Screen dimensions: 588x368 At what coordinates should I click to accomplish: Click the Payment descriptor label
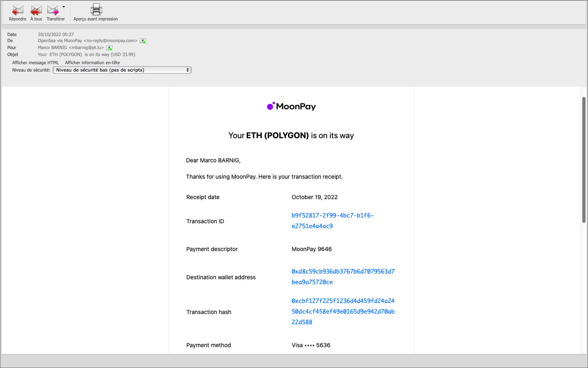(212, 249)
